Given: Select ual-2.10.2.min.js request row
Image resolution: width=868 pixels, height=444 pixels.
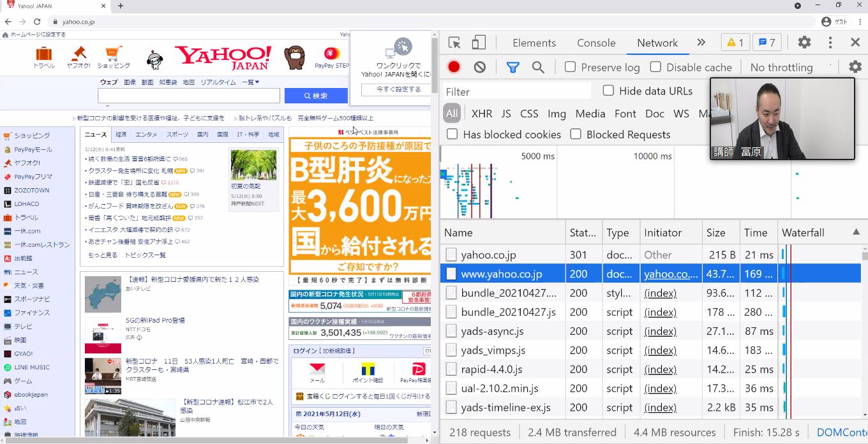Looking at the screenshot, I should tap(650, 389).
